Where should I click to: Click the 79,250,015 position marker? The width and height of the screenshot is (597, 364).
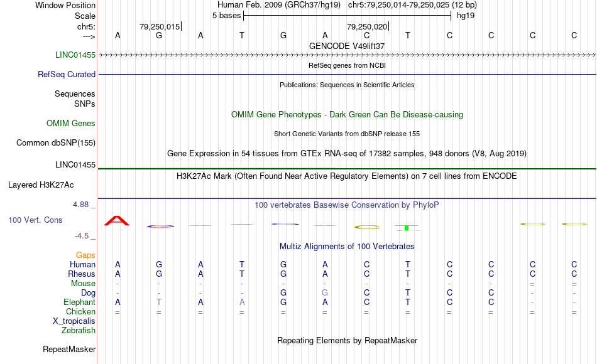point(160,26)
